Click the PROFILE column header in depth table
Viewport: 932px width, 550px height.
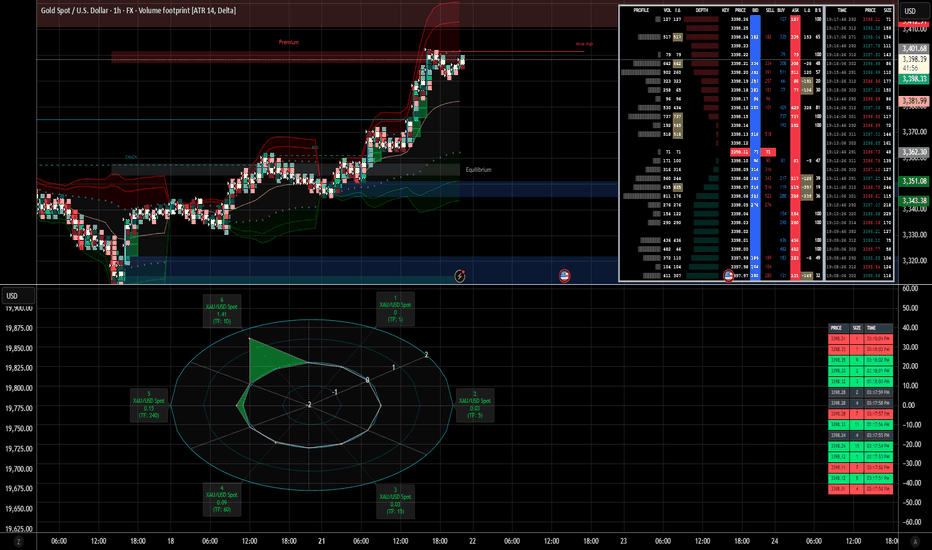point(641,10)
